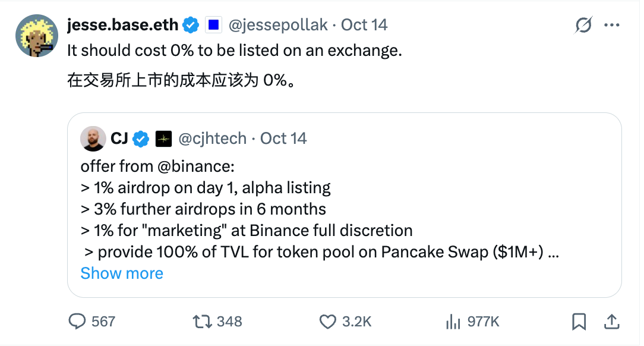
Task: Open view analytics bar chart icon
Action: click(453, 322)
